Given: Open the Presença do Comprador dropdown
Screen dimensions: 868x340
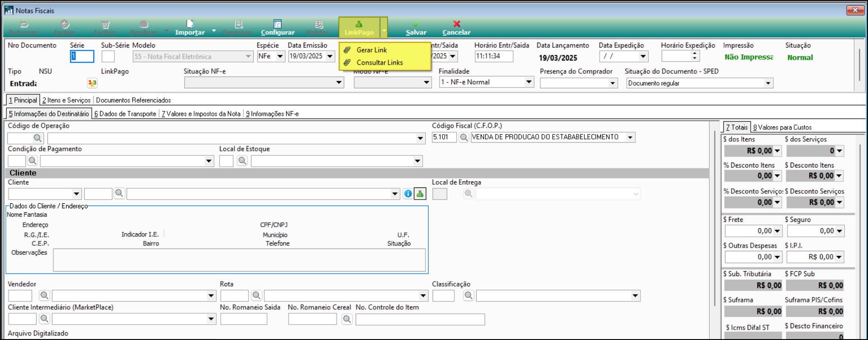Looking at the screenshot, I should click(612, 83).
